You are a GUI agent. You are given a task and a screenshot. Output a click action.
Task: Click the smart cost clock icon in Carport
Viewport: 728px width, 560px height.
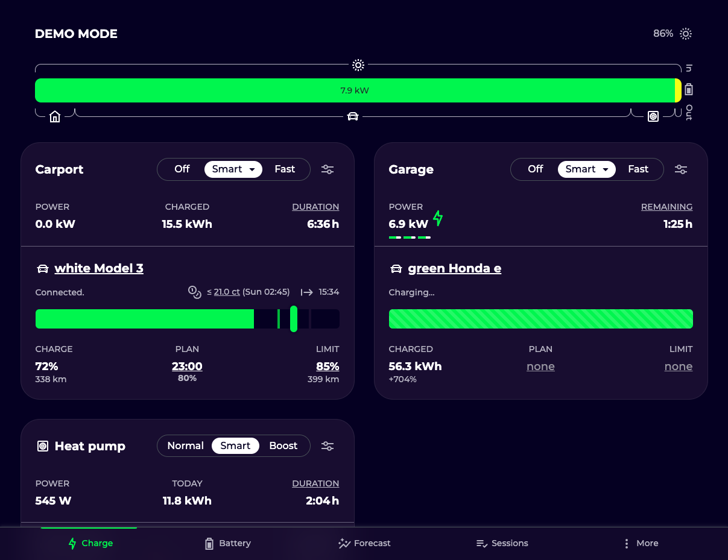[x=195, y=292]
